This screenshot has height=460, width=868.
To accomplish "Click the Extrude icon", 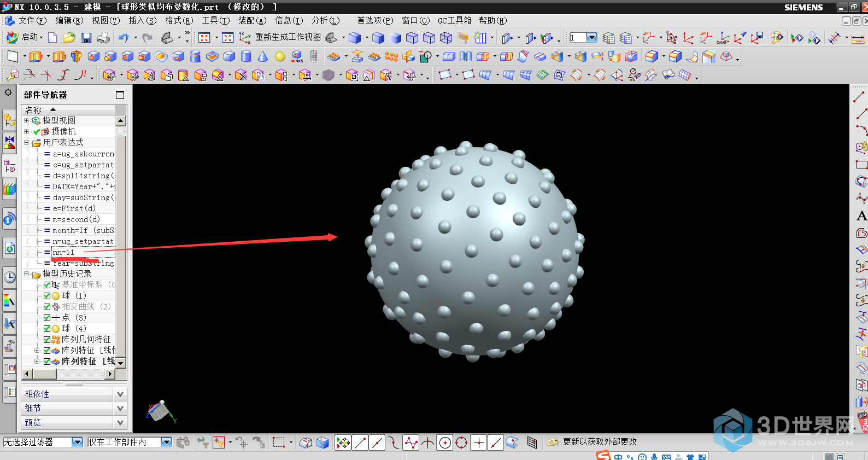I will pos(36,56).
